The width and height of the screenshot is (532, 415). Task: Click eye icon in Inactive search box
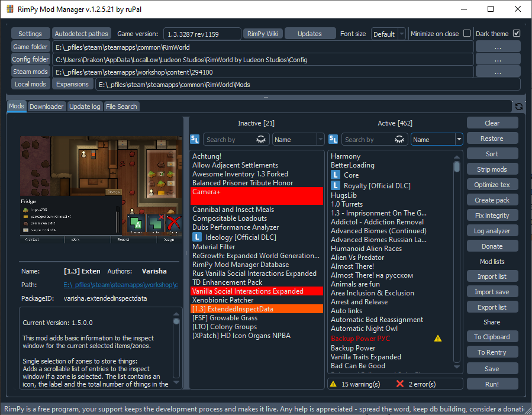pos(260,140)
